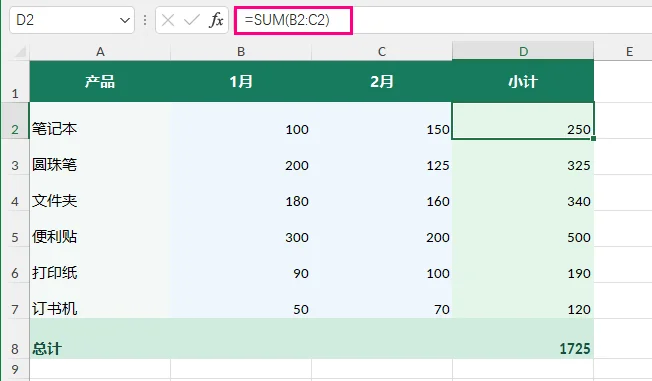The image size is (652, 381).
Task: Select the 总计 cell
Action: click(100, 339)
